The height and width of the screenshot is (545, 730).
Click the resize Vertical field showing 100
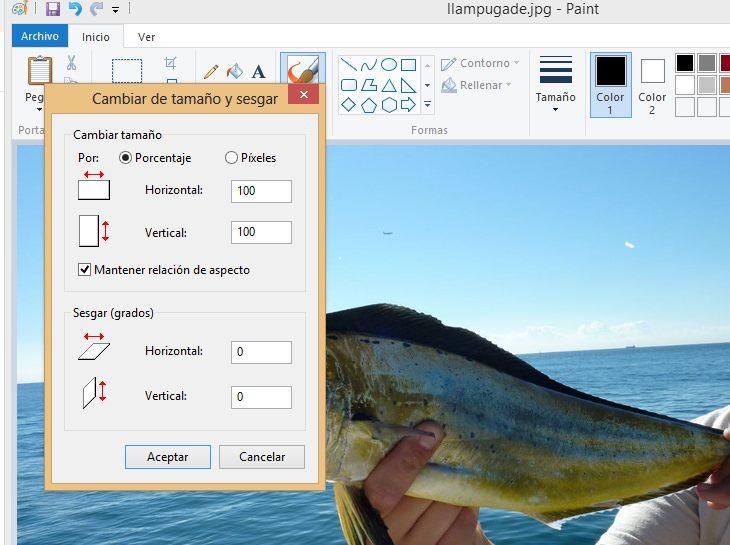click(x=261, y=232)
